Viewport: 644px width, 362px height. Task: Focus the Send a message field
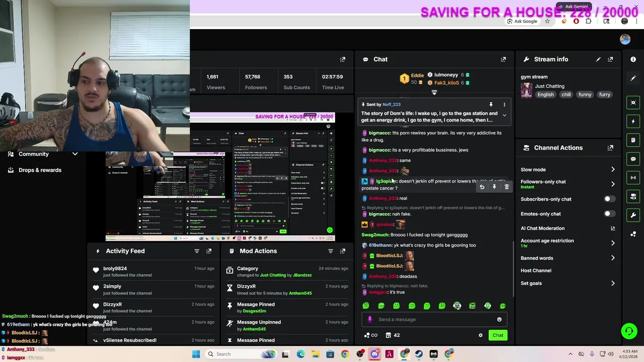pos(434,319)
